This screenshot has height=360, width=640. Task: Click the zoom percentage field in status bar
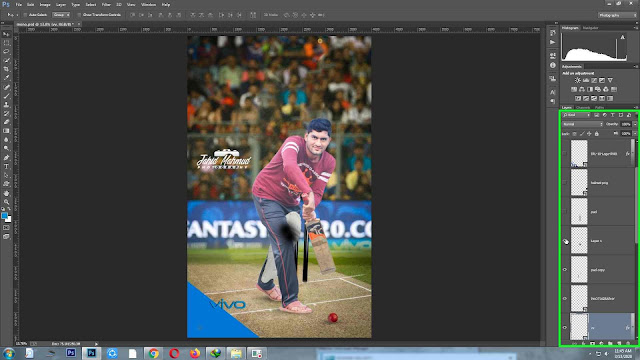click(21, 344)
